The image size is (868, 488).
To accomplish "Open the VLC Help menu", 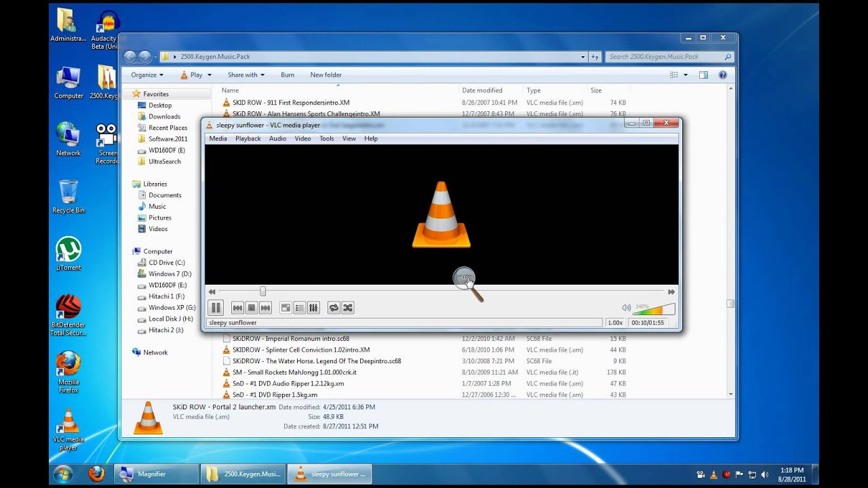I will point(371,138).
